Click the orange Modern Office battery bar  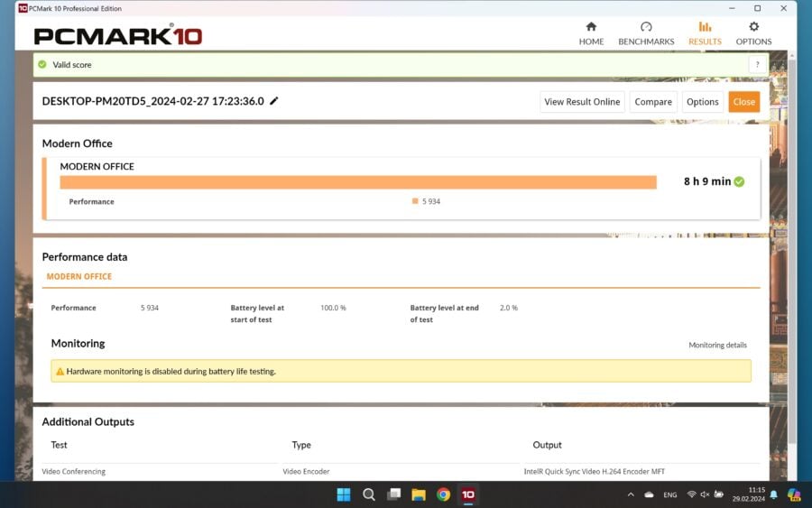pos(358,181)
